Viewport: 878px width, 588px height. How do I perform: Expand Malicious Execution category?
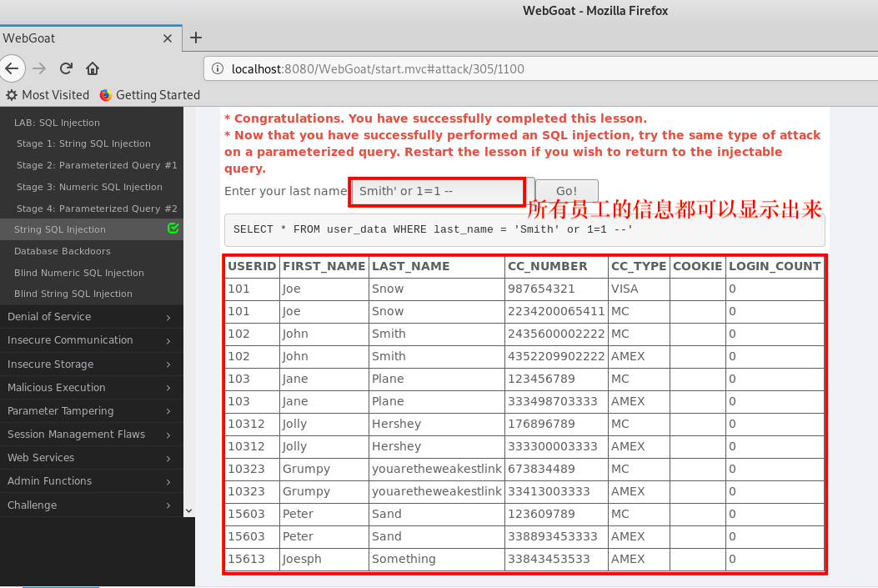coord(91,388)
